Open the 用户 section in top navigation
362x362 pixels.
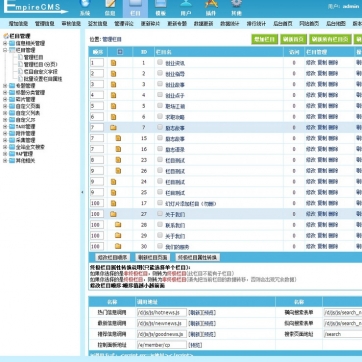186,8
